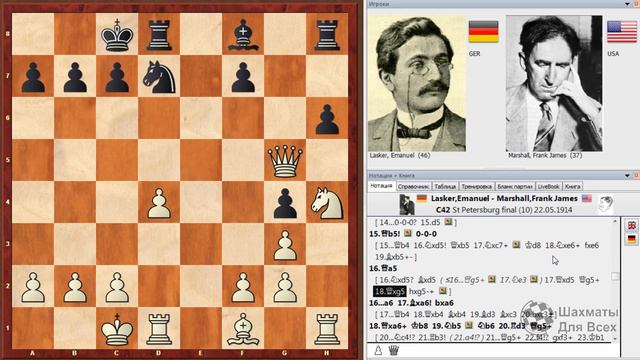The height and width of the screenshot is (360, 640).
Task: Open diagram marker after 17.Ne3
Action: tap(533, 280)
